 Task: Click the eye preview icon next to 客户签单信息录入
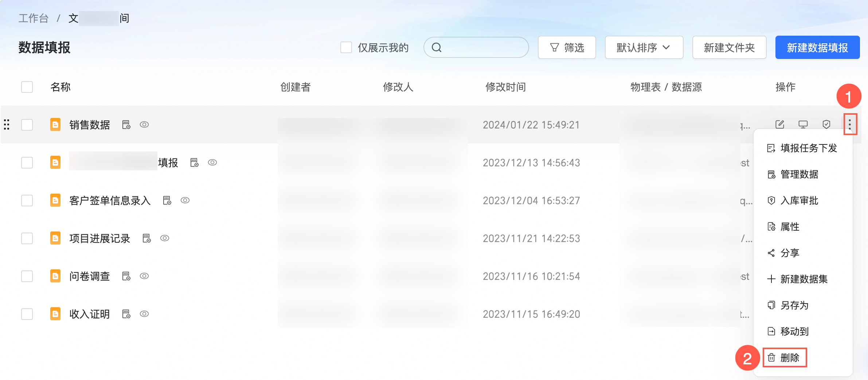point(185,200)
